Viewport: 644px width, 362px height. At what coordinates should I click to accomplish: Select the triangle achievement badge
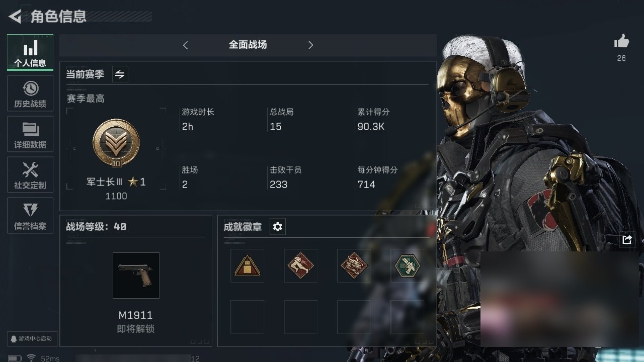247,265
